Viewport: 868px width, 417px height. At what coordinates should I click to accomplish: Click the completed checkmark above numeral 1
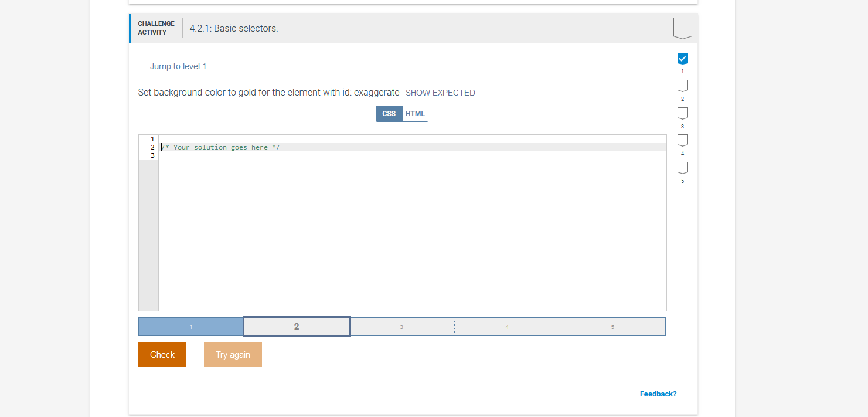[x=682, y=58]
